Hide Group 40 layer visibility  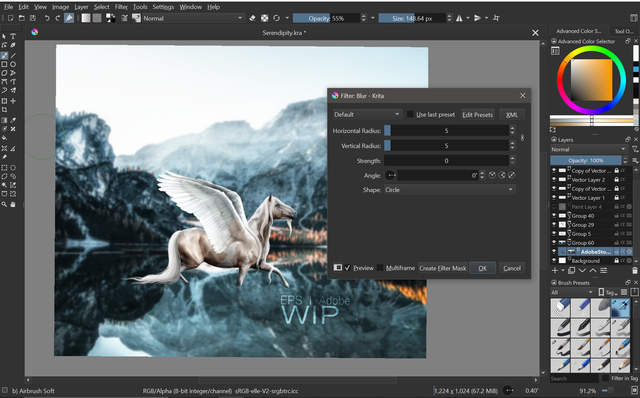tap(554, 216)
